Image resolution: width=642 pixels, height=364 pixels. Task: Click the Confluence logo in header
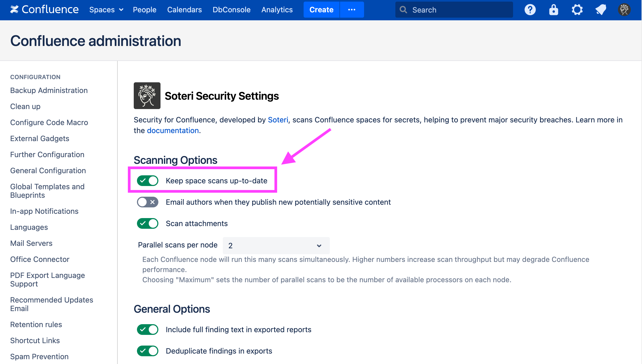[44, 10]
